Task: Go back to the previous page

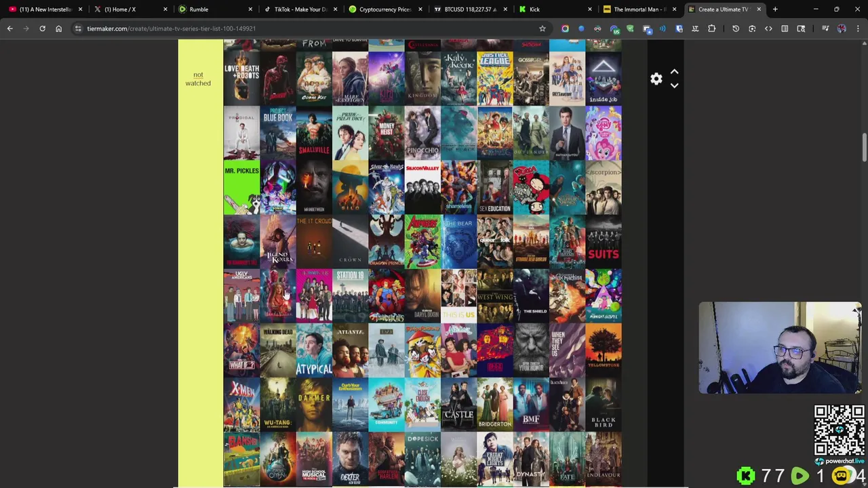Action: click(9, 28)
